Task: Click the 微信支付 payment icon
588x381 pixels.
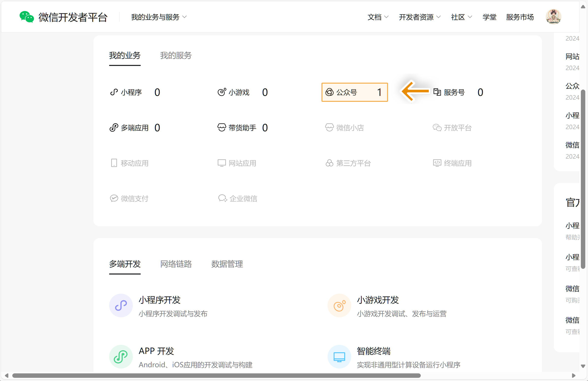Action: [114, 198]
